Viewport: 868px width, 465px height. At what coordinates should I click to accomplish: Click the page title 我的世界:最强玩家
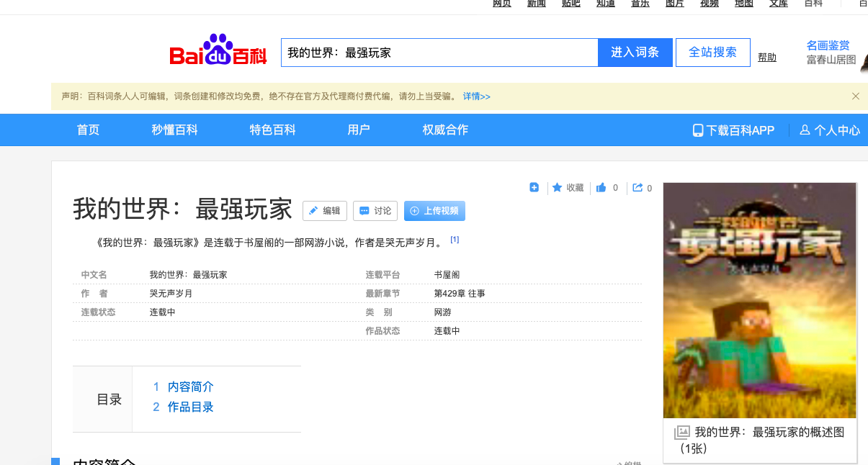(x=183, y=209)
